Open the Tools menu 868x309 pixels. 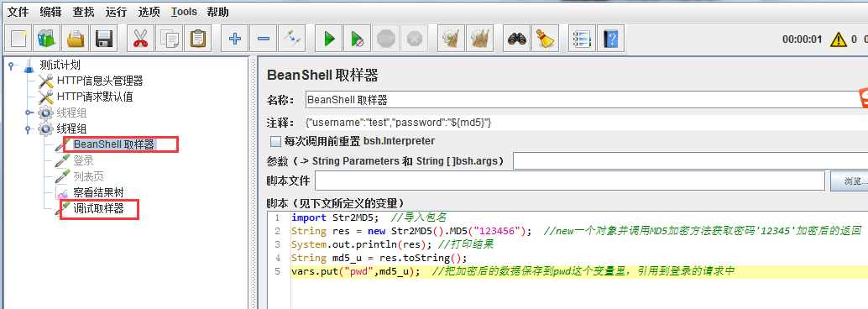pos(184,12)
